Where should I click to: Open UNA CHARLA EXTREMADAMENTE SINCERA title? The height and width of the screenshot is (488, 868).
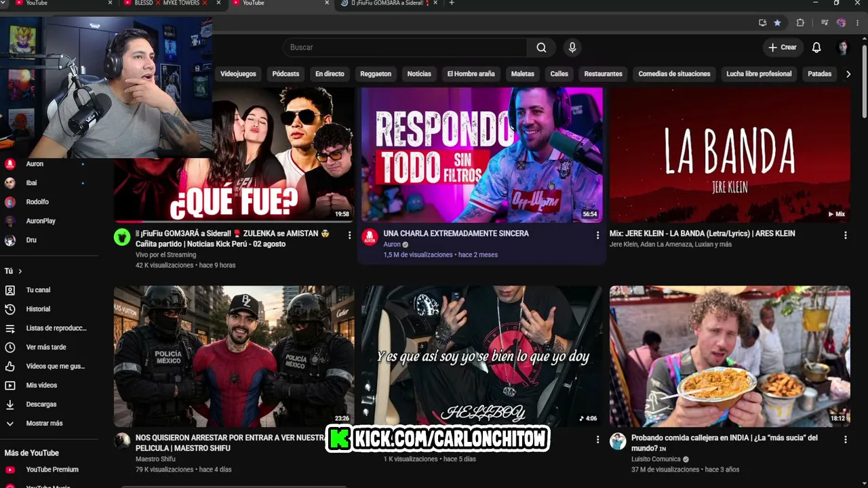click(x=456, y=234)
